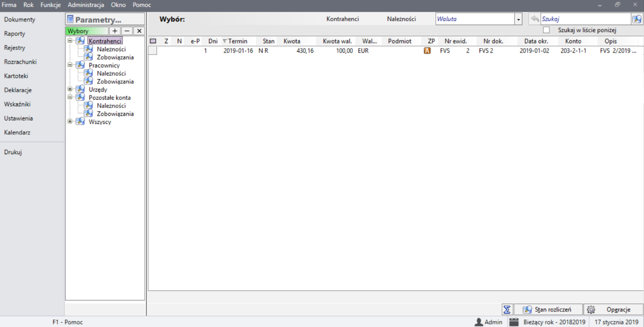Click the sort triangle on Termin header
The width and height of the screenshot is (644, 327).
225,41
